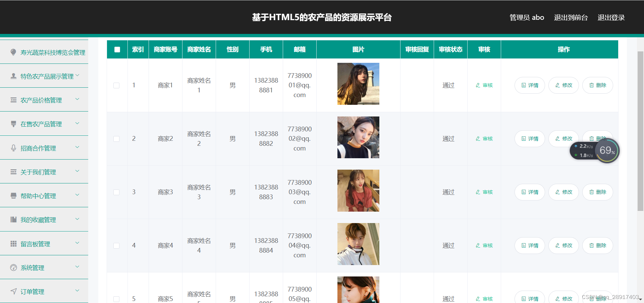Check the checkbox for row 商家5
This screenshot has width=644, height=303.
tap(116, 299)
